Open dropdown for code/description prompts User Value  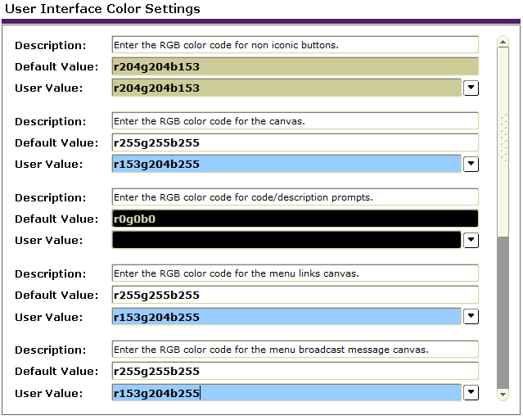[471, 240]
